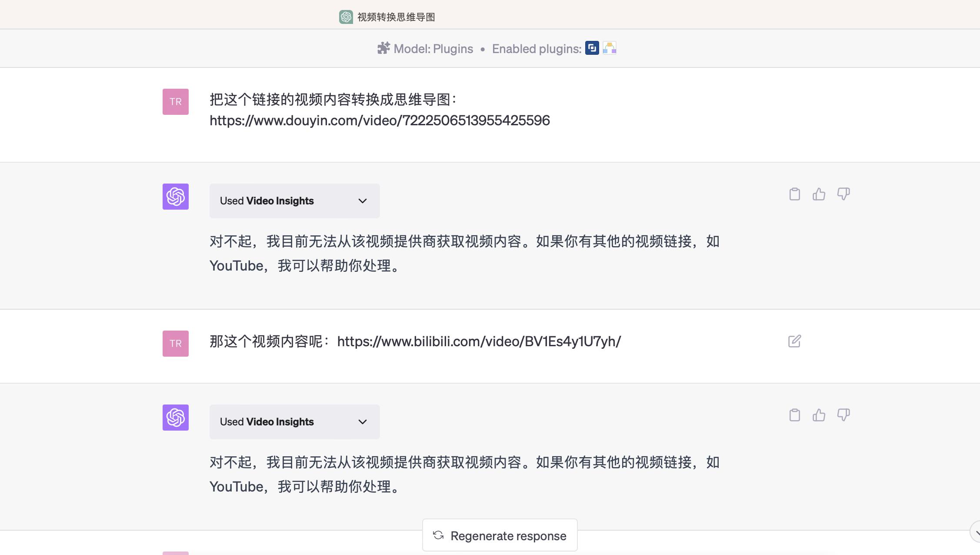The width and height of the screenshot is (980, 555).
Task: Click the plugins puzzle icon in the header
Action: click(383, 48)
